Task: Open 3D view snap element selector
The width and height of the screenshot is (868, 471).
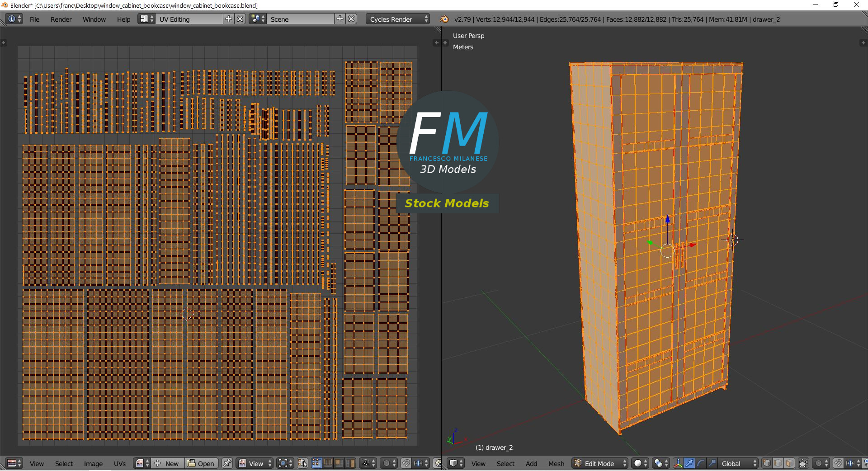Action: click(x=853, y=463)
